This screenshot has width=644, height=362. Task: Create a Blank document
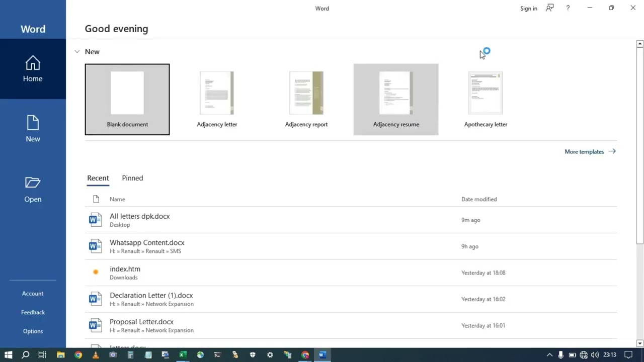(127, 100)
